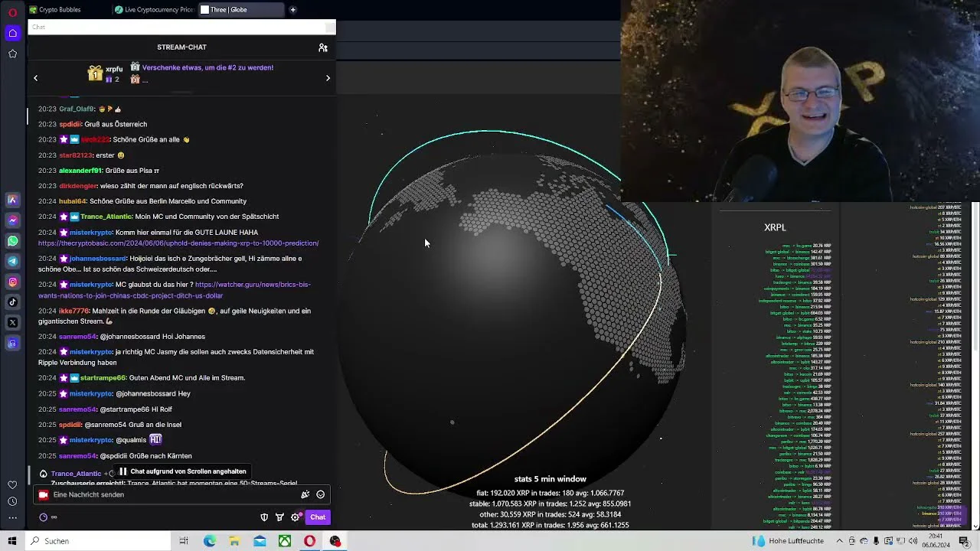
Task: Click the moderator shield icon in chat
Action: pos(264,517)
